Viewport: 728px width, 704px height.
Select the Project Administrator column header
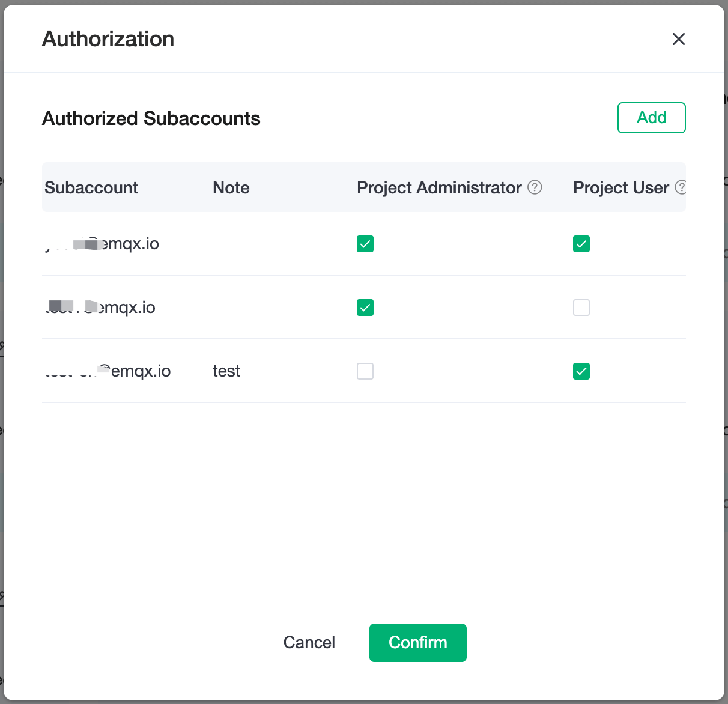439,188
